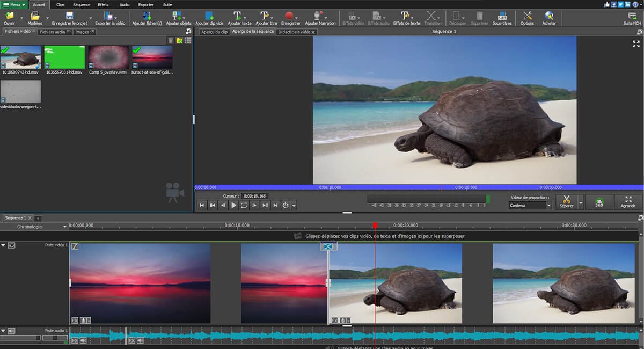The height and width of the screenshot is (349, 644).
Task: Select the Comp 5_overlay.wmv thumbnail
Action: [108, 57]
